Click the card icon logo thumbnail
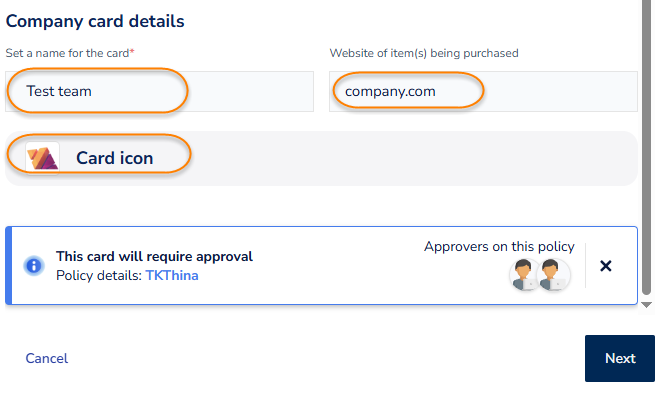 (x=42, y=158)
